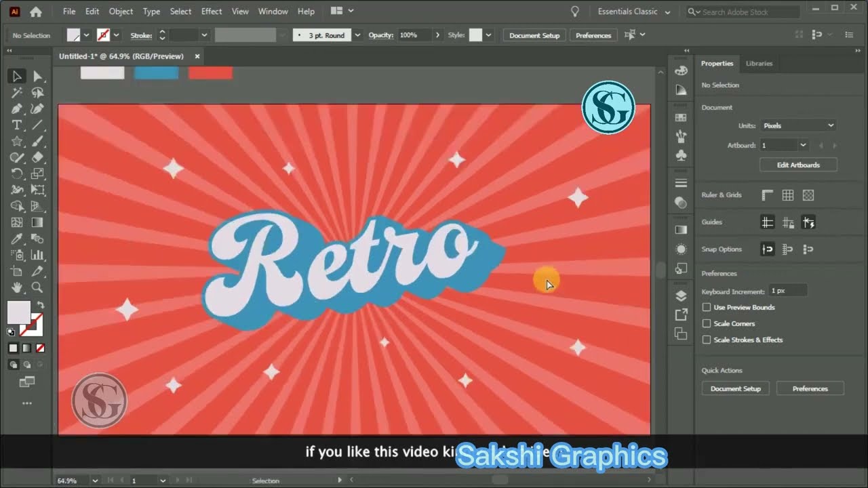Click swap fill and stroke arrow
868x488 pixels.
40,306
